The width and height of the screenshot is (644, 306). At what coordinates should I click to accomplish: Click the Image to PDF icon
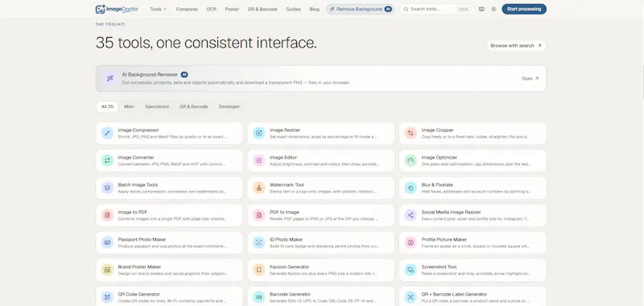pos(107,215)
